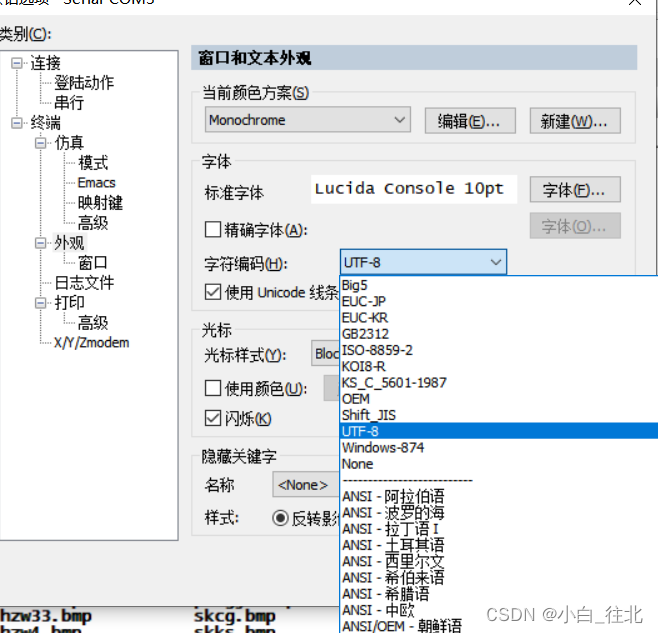The height and width of the screenshot is (633, 658).
Task: Choose GB2312 encoding from list
Action: pyautogui.click(x=499, y=334)
